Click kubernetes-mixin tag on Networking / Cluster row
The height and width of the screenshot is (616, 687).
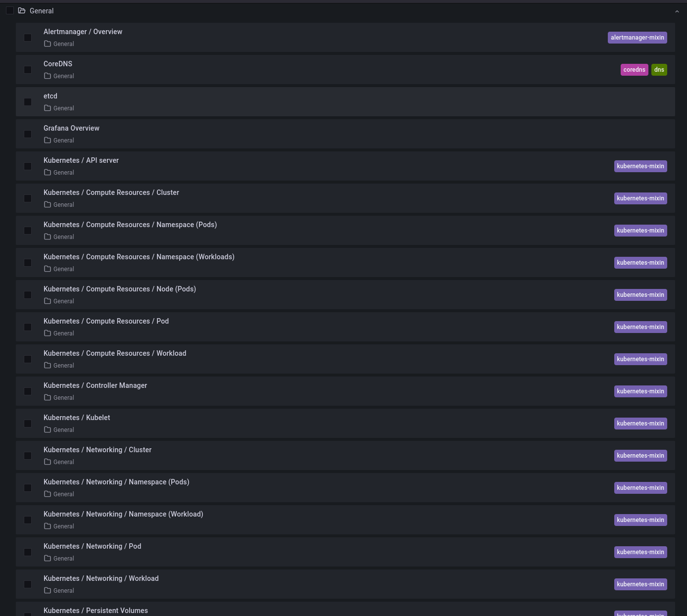640,456
